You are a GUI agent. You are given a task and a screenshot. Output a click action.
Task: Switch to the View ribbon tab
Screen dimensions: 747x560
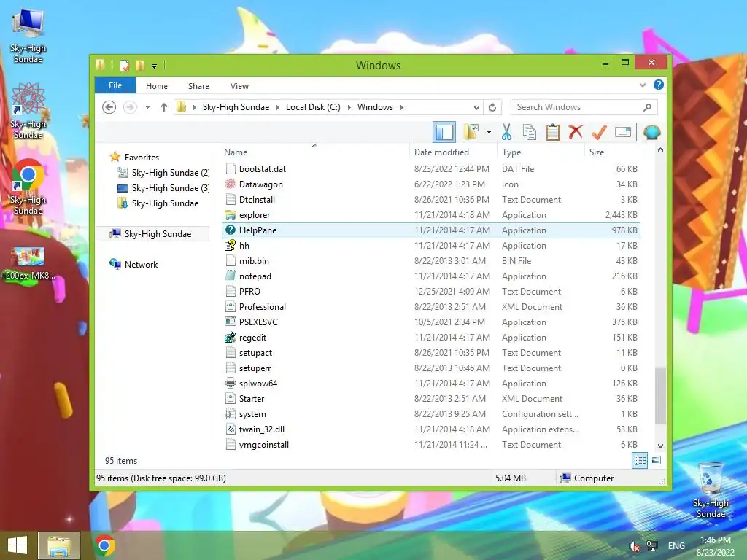click(x=239, y=86)
